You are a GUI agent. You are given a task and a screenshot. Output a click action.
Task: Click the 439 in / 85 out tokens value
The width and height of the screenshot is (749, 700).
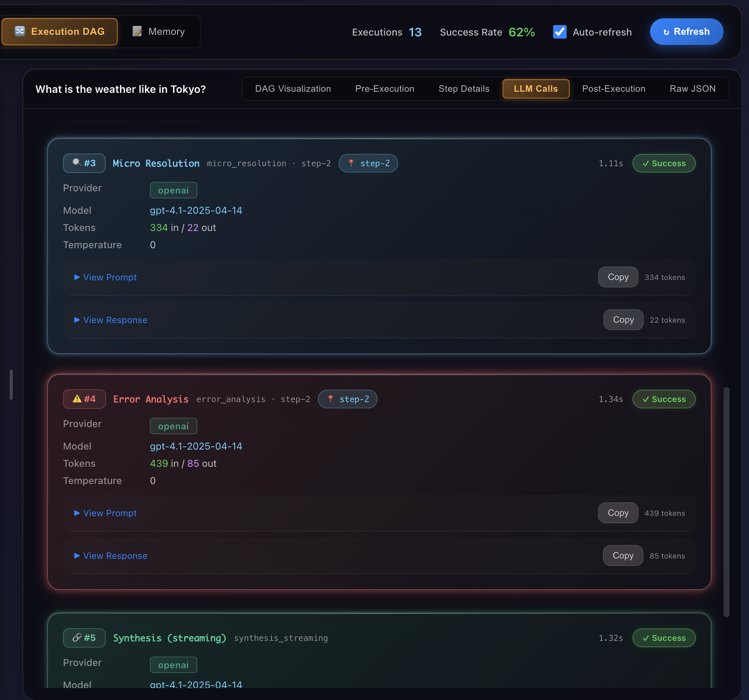click(x=183, y=463)
